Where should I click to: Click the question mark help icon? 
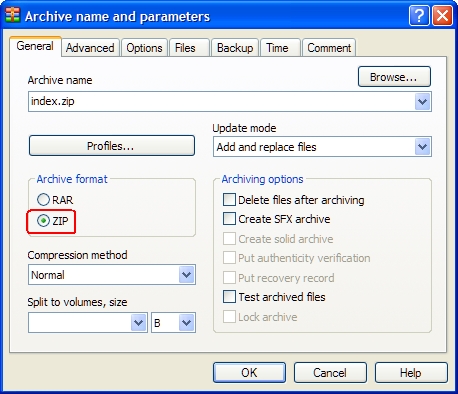(x=419, y=16)
